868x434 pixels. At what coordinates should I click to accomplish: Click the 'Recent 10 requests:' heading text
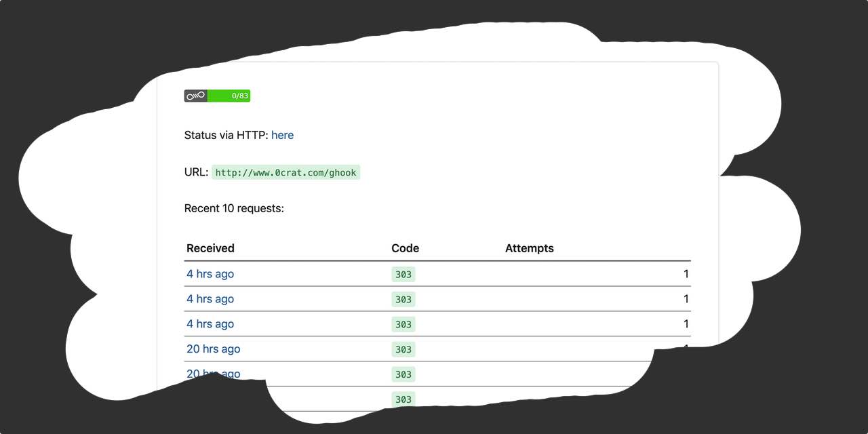click(234, 208)
